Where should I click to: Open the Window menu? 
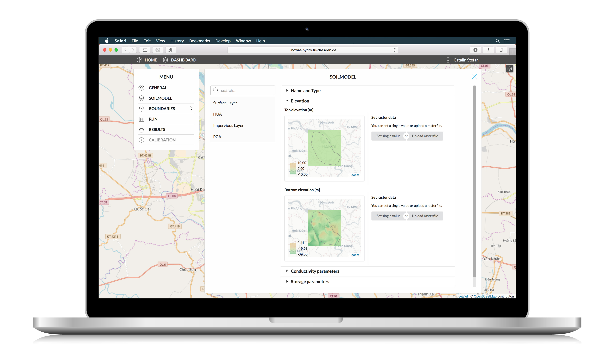coord(243,41)
